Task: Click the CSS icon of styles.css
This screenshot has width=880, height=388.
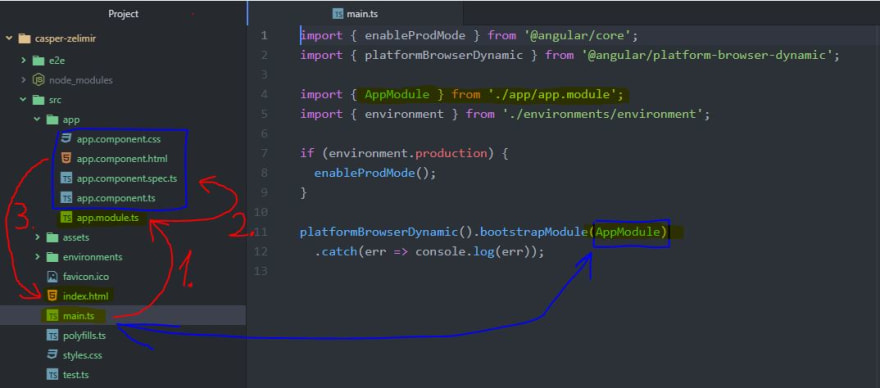Action: 53,355
